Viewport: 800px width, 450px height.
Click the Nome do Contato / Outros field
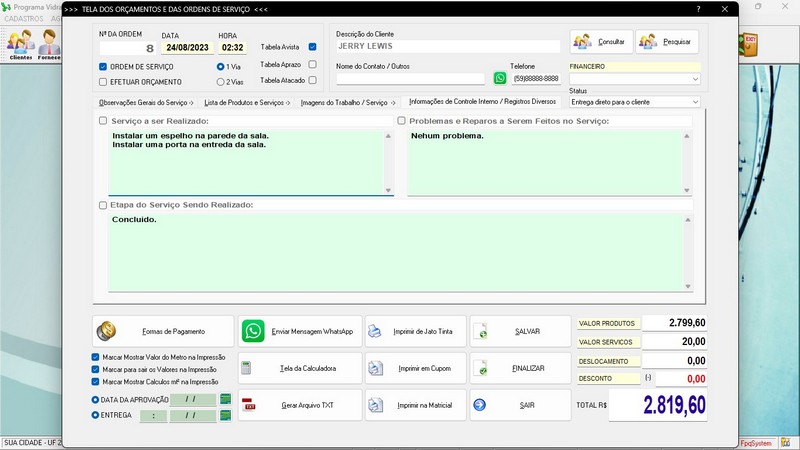410,78
